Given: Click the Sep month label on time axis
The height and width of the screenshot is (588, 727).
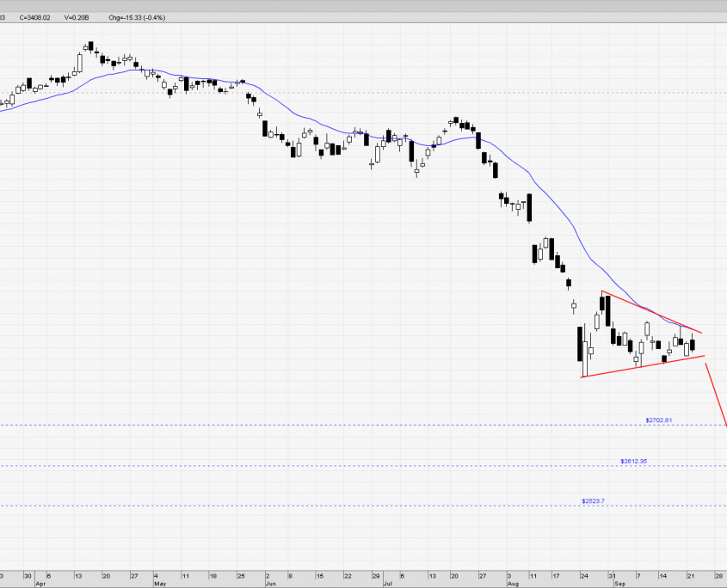Looking at the screenshot, I should 620,582.
